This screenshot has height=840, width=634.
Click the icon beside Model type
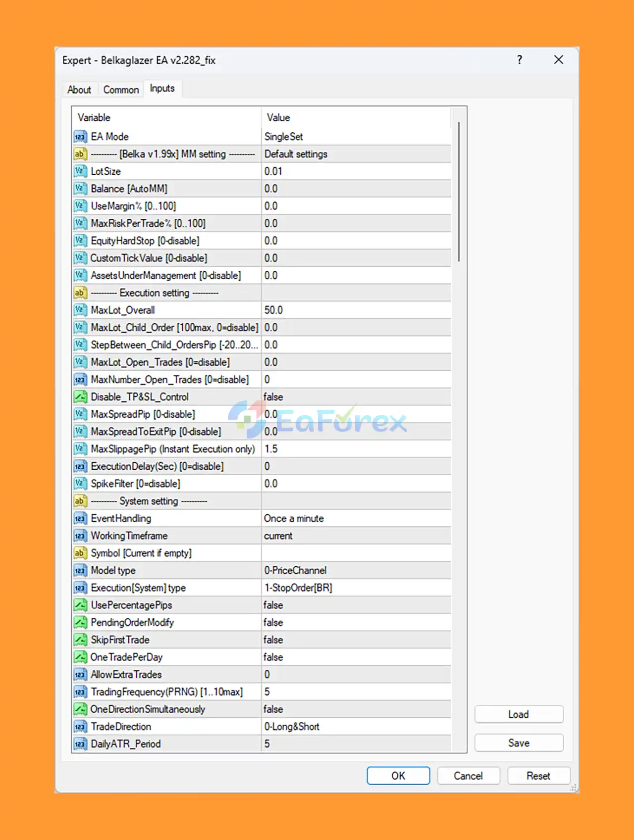80,570
